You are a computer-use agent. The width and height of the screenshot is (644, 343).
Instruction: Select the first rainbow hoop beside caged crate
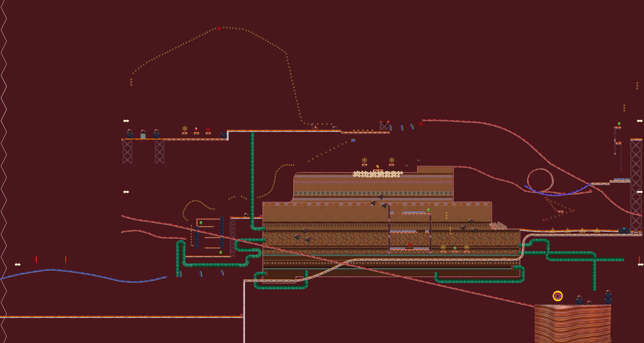[x=390, y=128]
